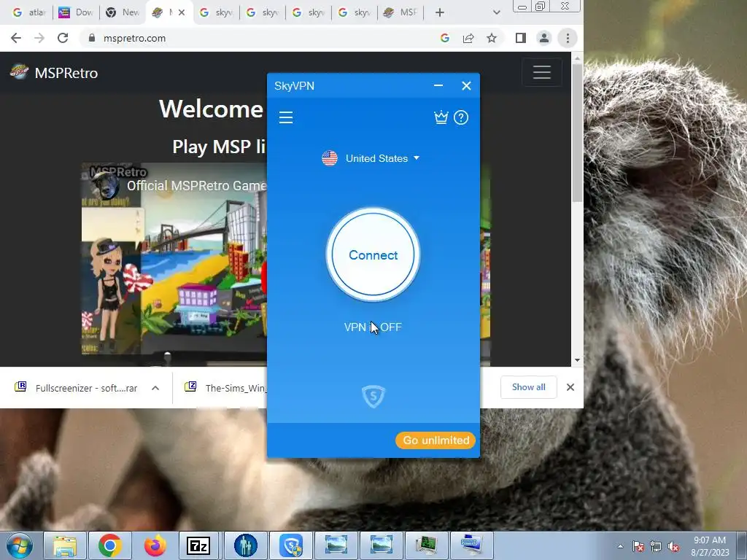Screen dimensions: 747x560
Task: Open the SkyVPN help question mark
Action: tap(461, 117)
